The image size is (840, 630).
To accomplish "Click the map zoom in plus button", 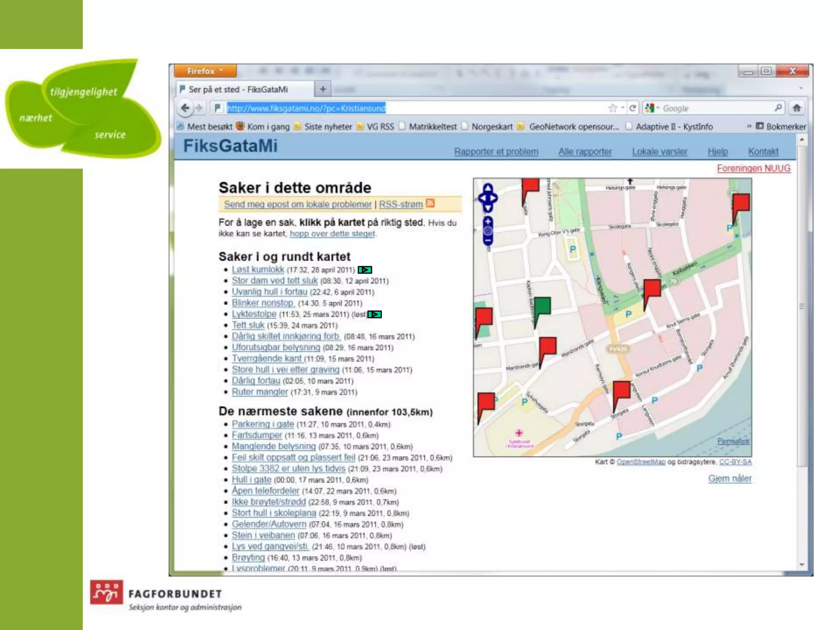I will coord(488,222).
